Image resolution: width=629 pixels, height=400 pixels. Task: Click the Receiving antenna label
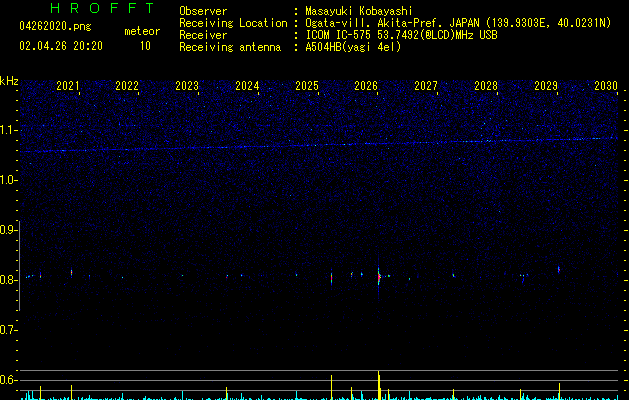point(230,47)
